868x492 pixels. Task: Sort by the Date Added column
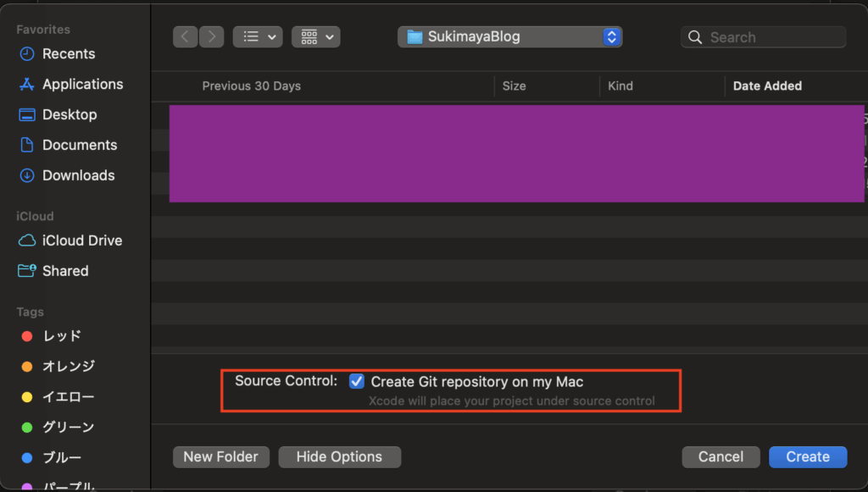pyautogui.click(x=767, y=86)
